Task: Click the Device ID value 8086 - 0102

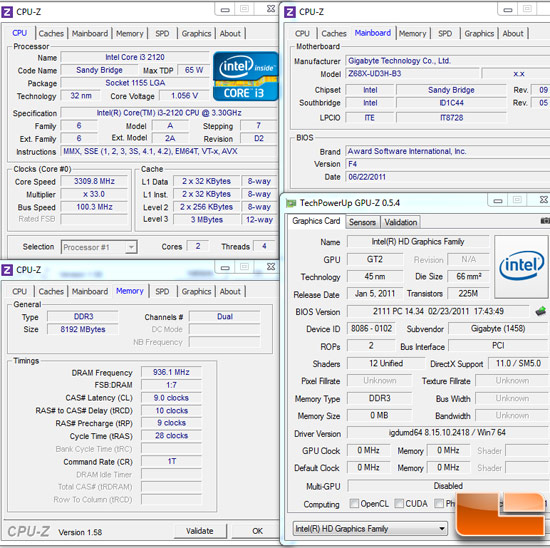Action: 371,328
